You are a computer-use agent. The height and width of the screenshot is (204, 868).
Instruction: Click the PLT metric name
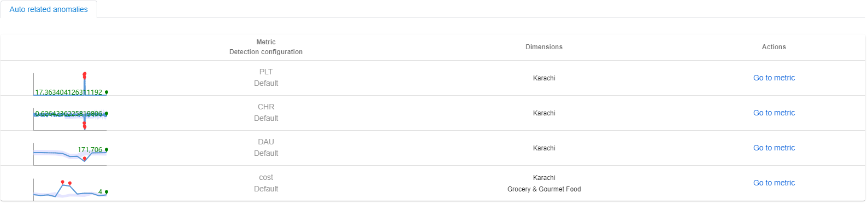pyautogui.click(x=266, y=72)
